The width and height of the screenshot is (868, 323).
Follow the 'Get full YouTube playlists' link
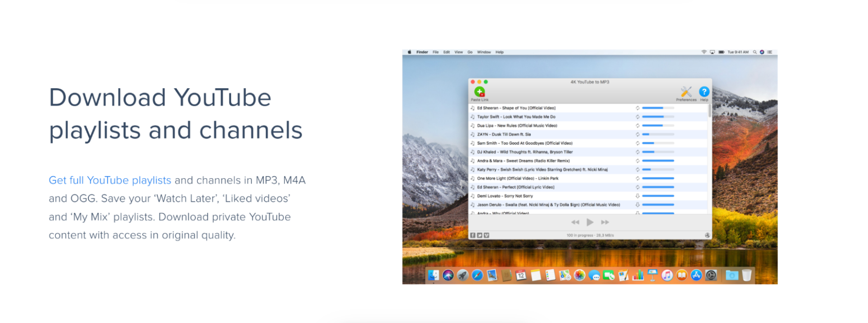(x=110, y=180)
